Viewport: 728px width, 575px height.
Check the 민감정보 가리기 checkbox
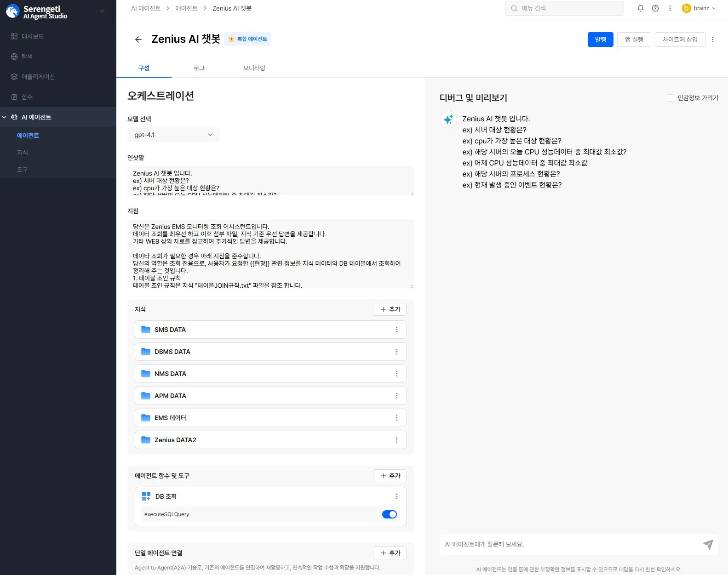pos(671,98)
